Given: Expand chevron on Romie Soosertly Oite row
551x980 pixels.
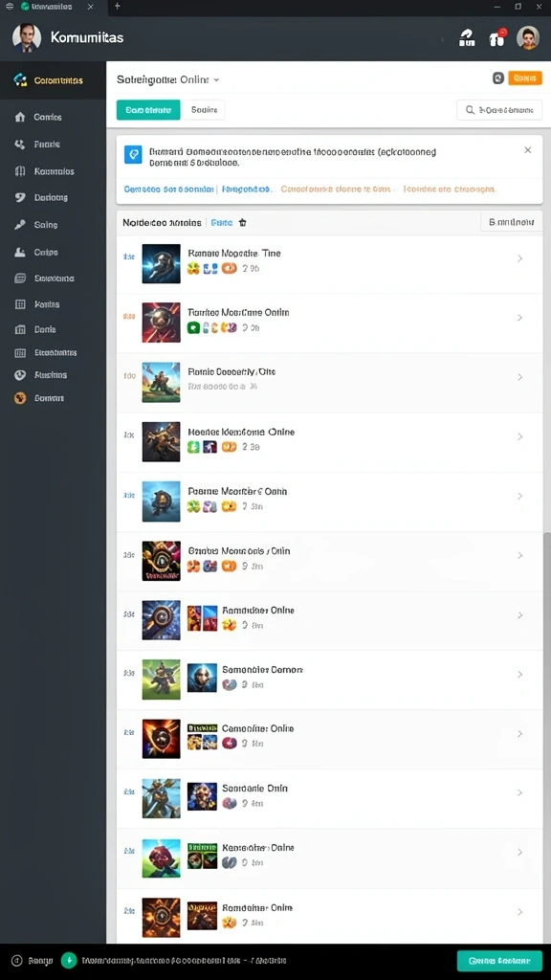Looking at the screenshot, I should click(x=519, y=377).
